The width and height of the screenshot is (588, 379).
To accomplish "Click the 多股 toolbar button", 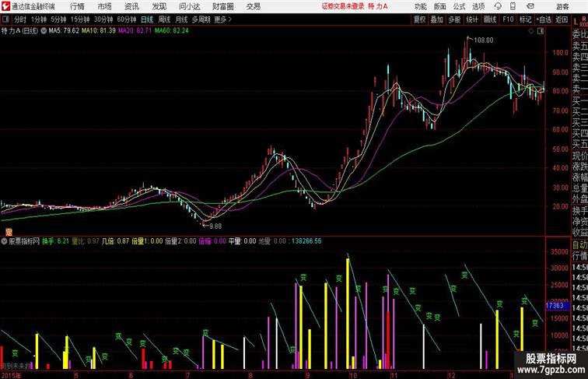I will [454, 19].
